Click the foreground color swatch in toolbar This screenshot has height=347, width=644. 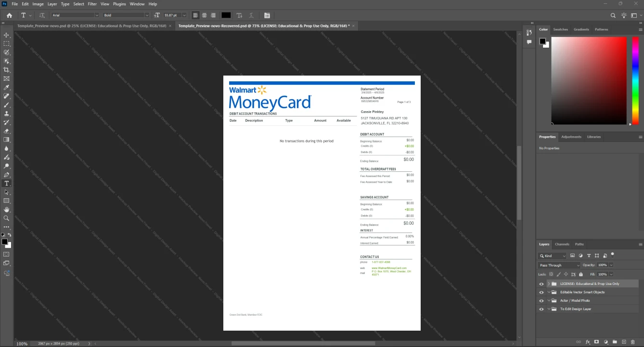[4, 242]
